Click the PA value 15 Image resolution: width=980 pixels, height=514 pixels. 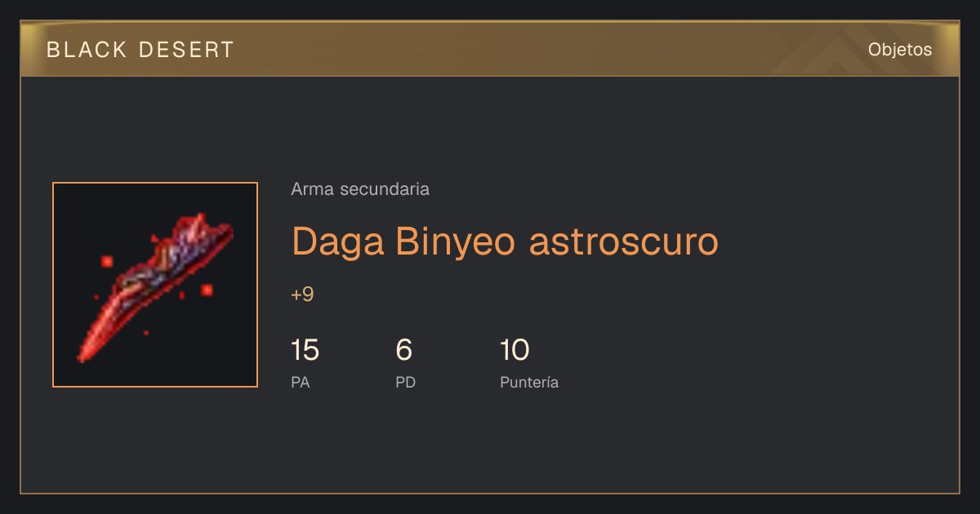click(x=305, y=350)
